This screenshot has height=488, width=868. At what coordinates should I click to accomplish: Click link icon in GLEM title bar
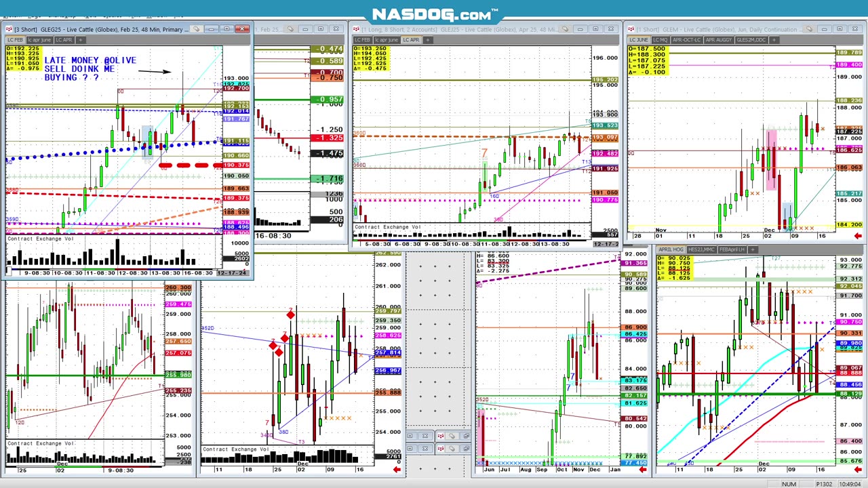tap(809, 29)
